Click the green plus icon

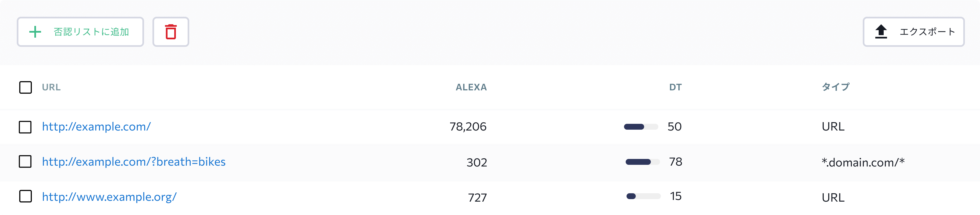[35, 32]
